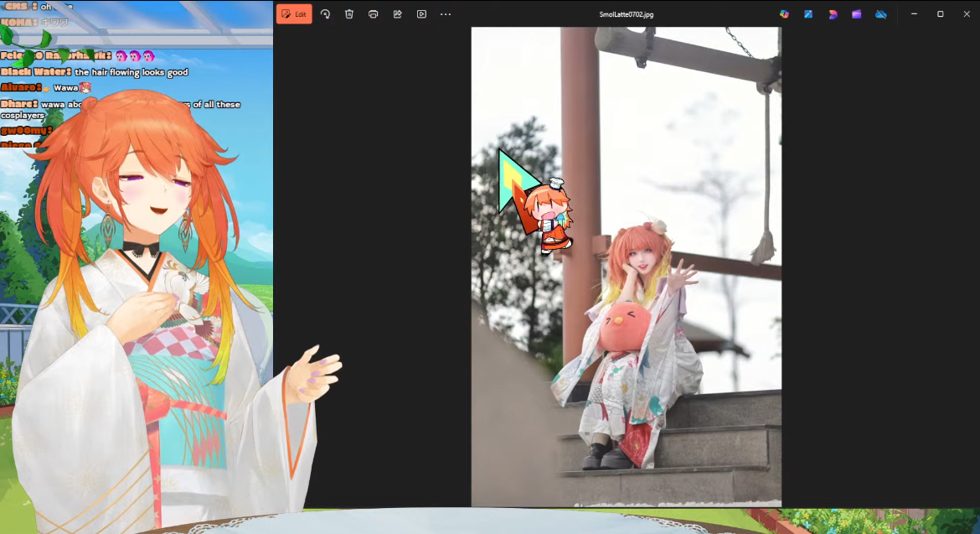Open the Share icon in the toolbar
The height and width of the screenshot is (534, 980).
[398, 13]
